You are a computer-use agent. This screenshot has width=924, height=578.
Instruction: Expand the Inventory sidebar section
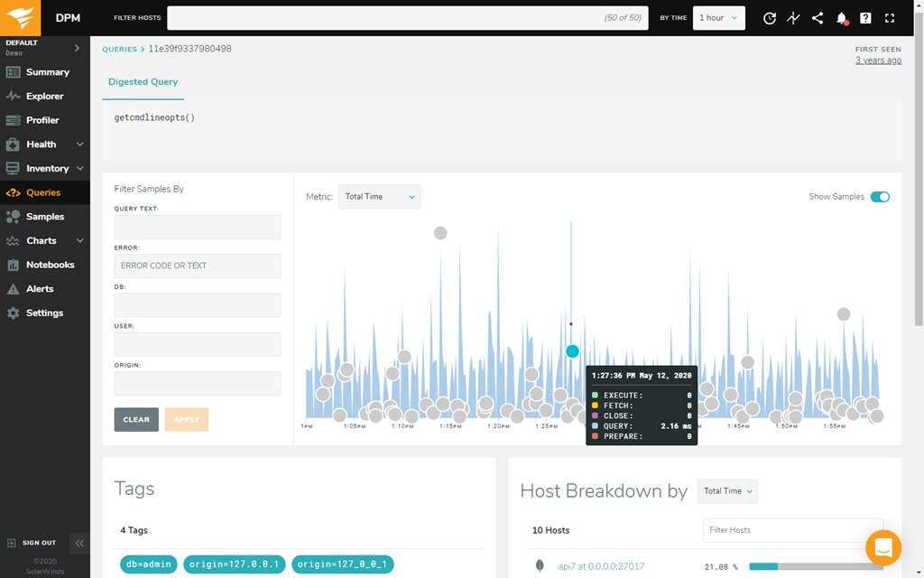(x=45, y=168)
